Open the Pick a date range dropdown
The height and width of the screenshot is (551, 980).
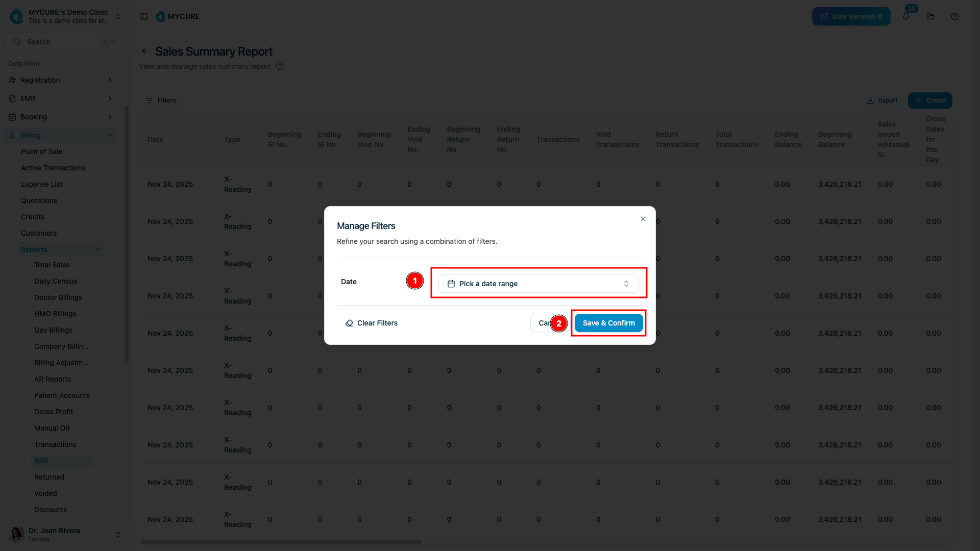point(538,284)
